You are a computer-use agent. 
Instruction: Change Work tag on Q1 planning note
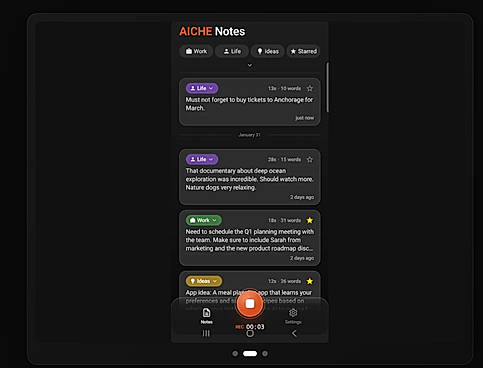pyautogui.click(x=204, y=220)
